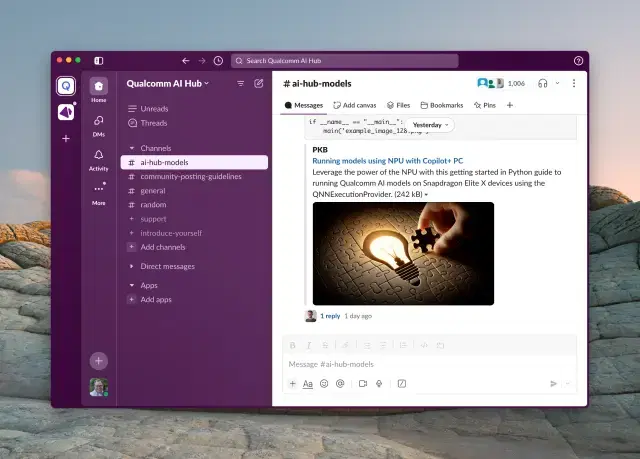This screenshot has width=640, height=459.
Task: Open the history clock icon
Action: click(x=218, y=61)
